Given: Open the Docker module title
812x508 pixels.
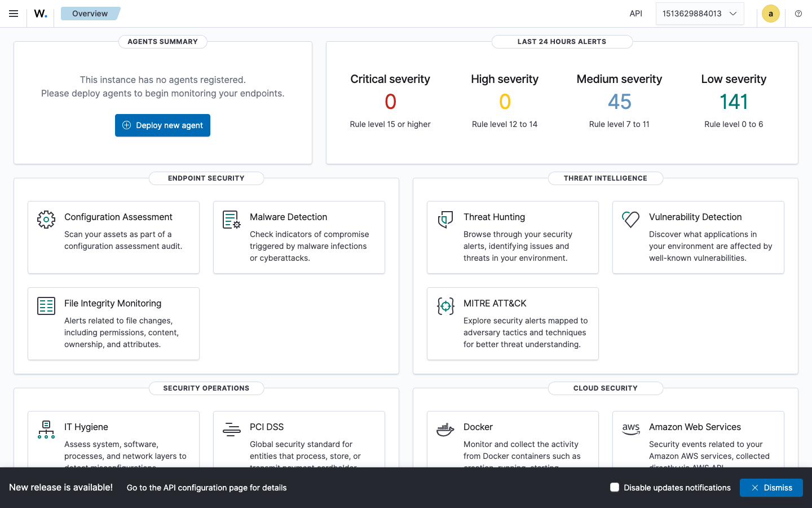Looking at the screenshot, I should pyautogui.click(x=478, y=427).
